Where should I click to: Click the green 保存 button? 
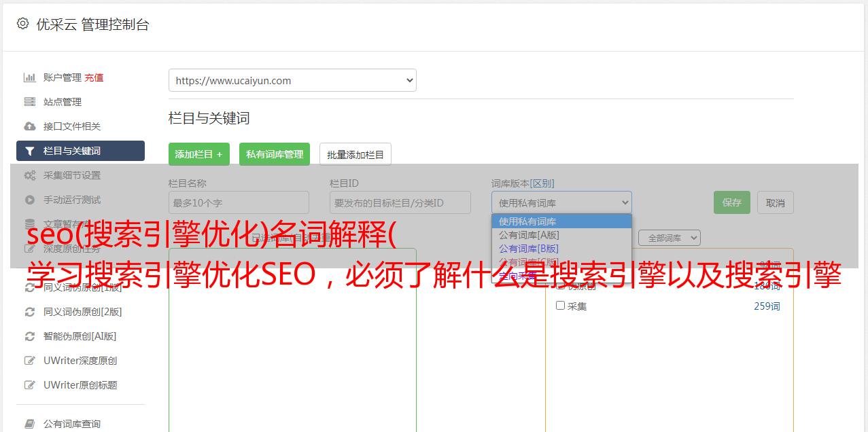click(732, 202)
